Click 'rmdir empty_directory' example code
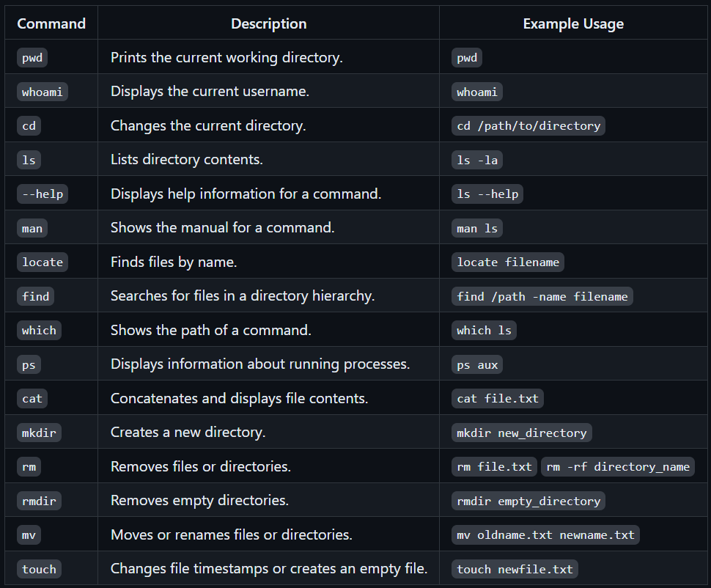The image size is (711, 588). (x=528, y=501)
